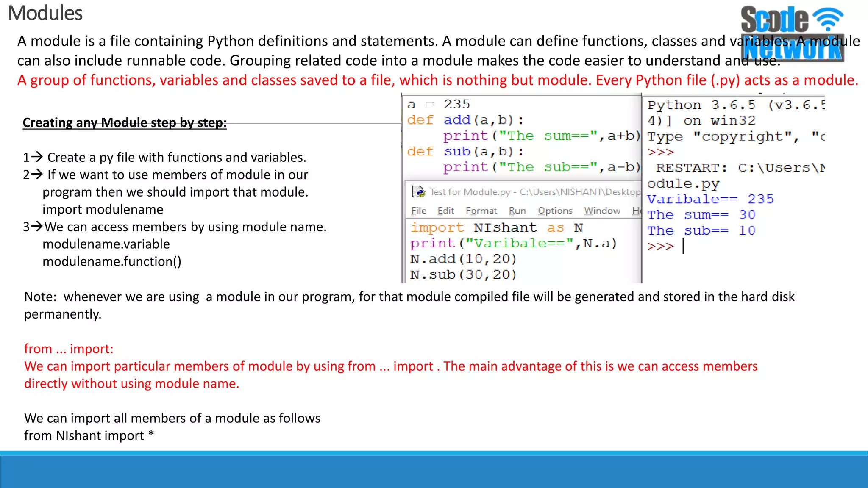Click 'Creating any Module step by step:' heading

[125, 122]
